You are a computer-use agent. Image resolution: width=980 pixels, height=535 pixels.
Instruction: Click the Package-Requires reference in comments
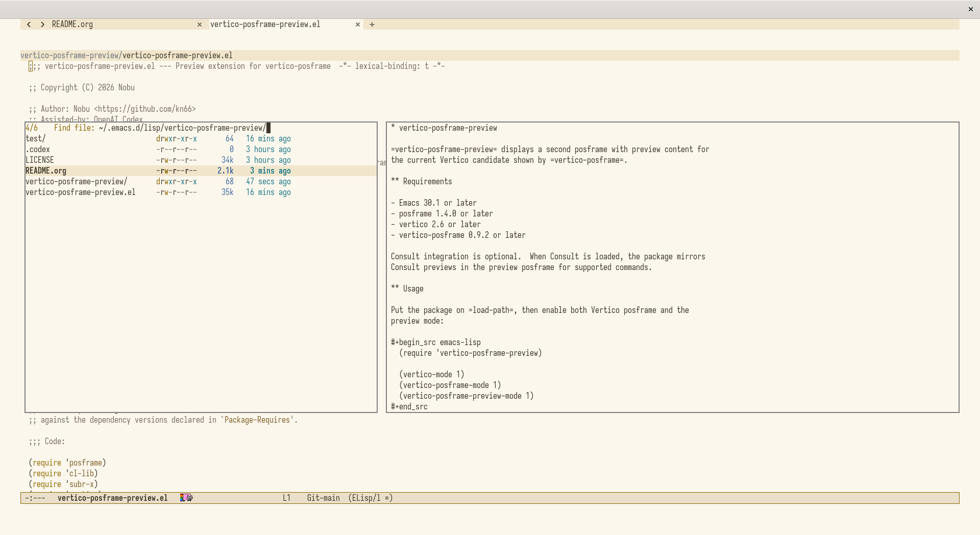pyautogui.click(x=257, y=420)
